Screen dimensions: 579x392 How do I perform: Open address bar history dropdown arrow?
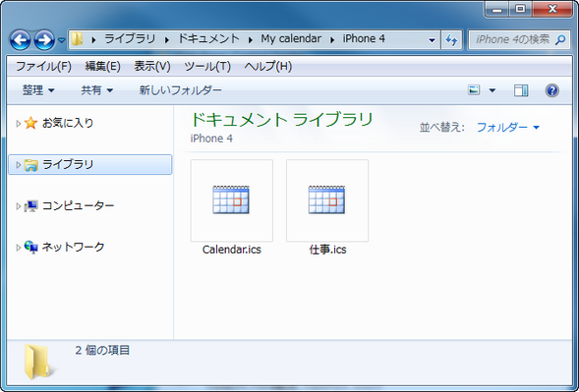(432, 40)
